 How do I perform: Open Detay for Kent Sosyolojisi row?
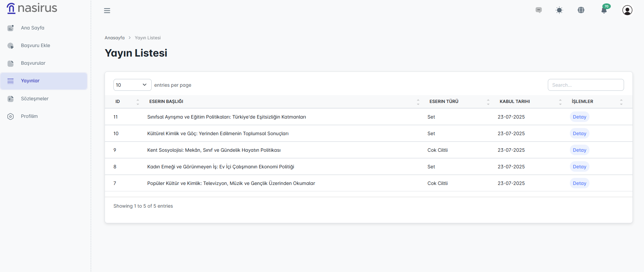click(x=579, y=150)
